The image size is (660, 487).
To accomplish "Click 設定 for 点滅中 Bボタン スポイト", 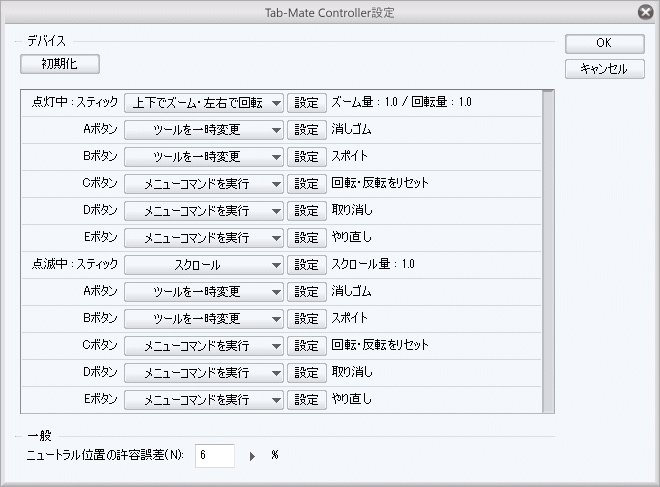I will coord(307,319).
